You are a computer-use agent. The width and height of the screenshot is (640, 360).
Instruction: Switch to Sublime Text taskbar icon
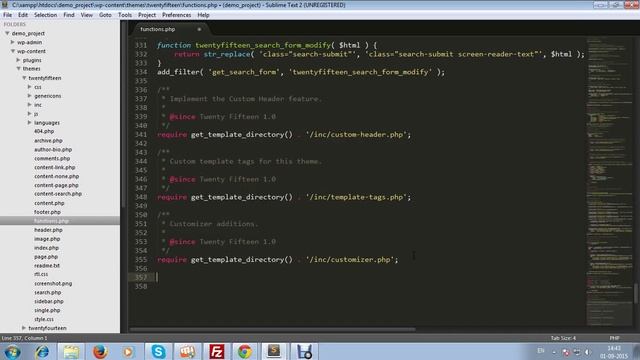tap(274, 351)
